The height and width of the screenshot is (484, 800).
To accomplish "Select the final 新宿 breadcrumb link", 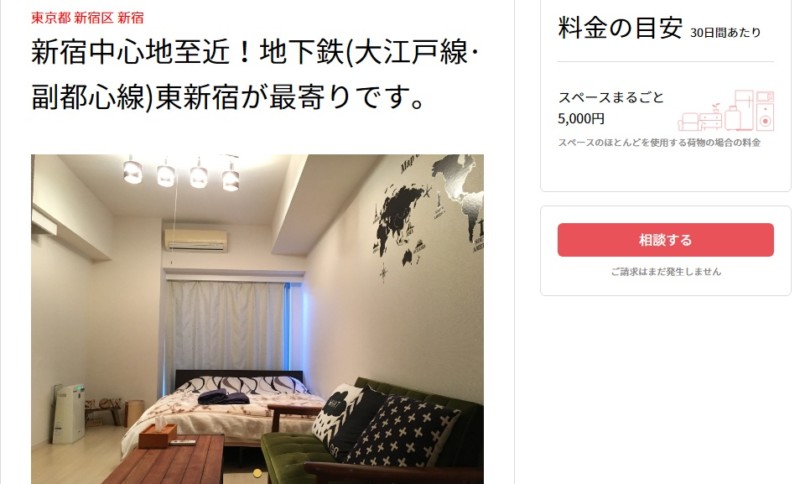I will 131,18.
